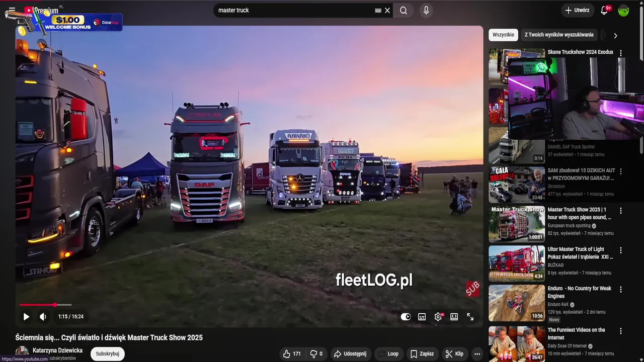Viewport: 644px width, 362px height.
Task: Save video with Zapisz button
Action: (422, 354)
